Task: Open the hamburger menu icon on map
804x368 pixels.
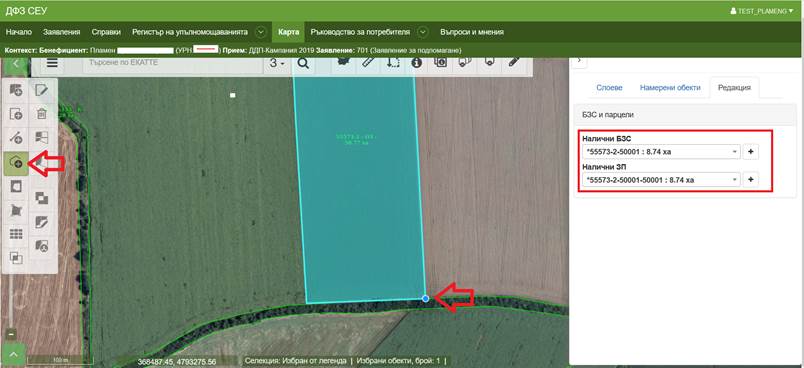Action: (52, 63)
